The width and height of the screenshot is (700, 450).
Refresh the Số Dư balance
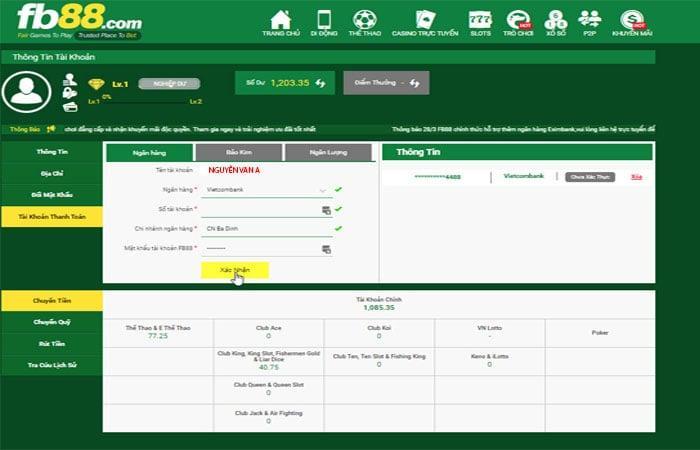[x=321, y=83]
